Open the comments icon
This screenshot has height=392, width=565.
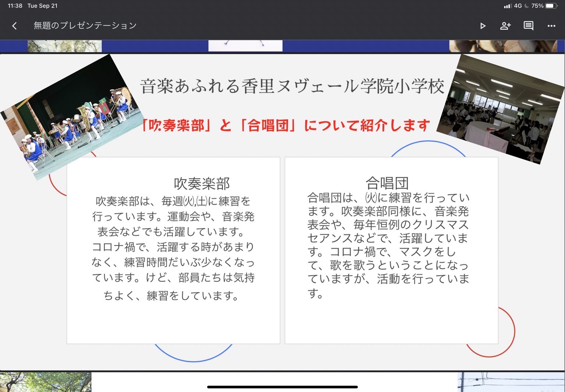pos(529,26)
